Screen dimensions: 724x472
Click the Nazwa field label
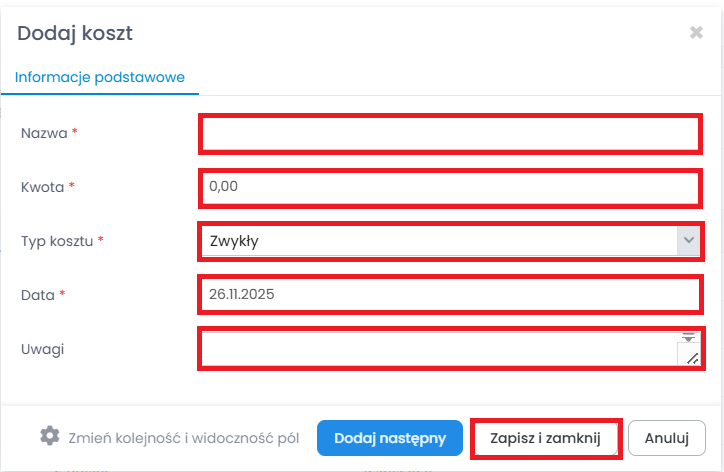click(x=44, y=133)
